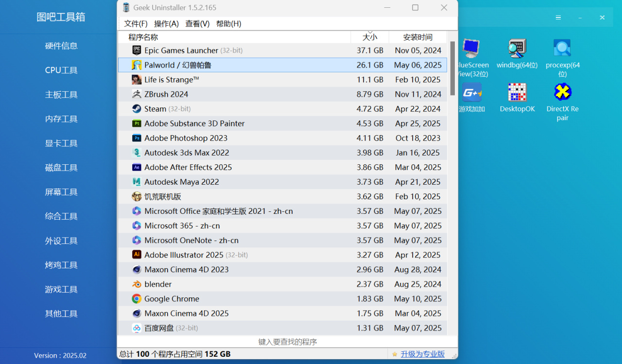This screenshot has width=622, height=364.
Task: Open the 帮助(H) menu
Action: [228, 24]
